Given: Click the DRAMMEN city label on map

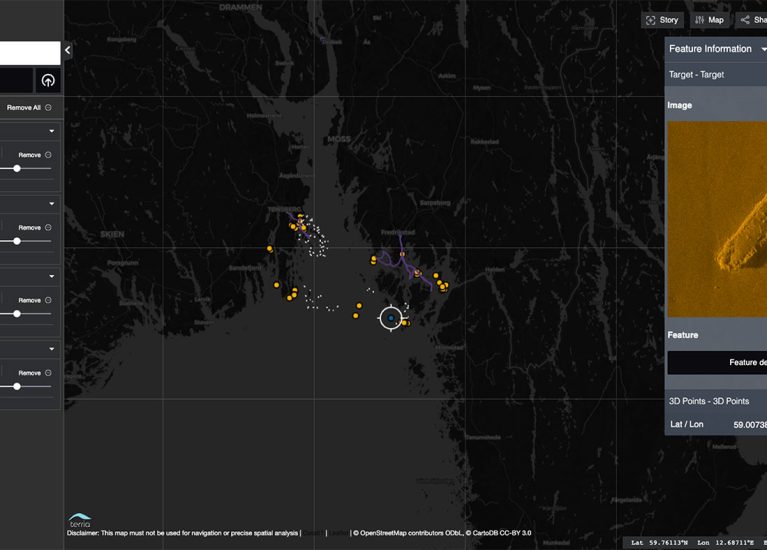Looking at the screenshot, I should (241, 7).
